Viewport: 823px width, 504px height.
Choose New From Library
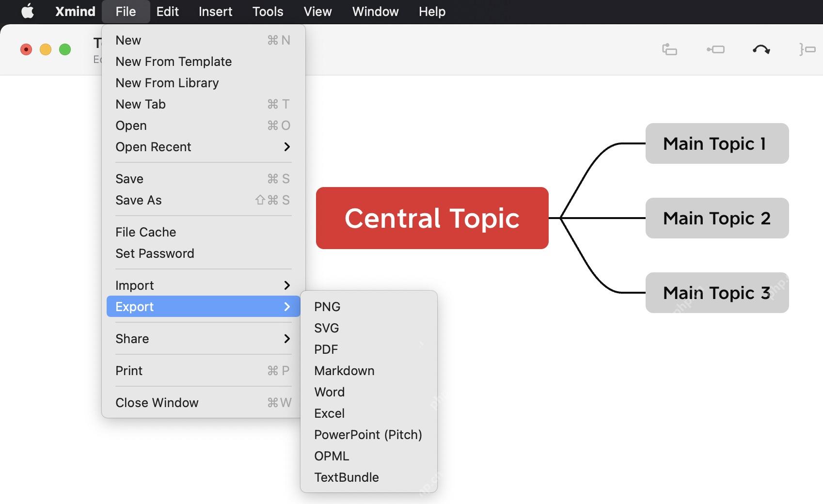click(204, 83)
